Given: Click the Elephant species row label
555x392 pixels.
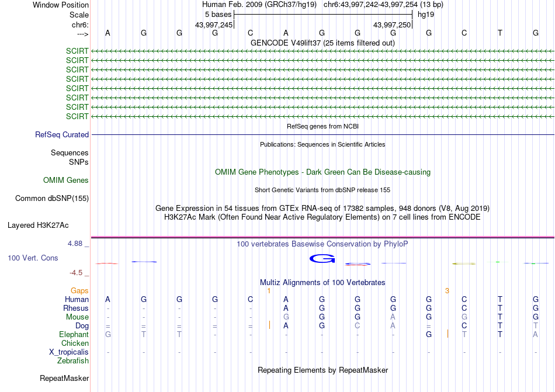Looking at the screenshot, I should (74, 335).
